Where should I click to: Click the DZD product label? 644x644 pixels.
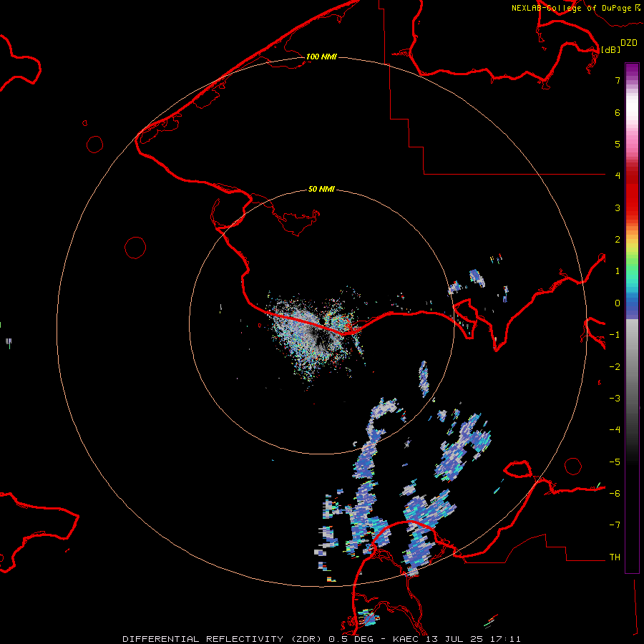tap(629, 43)
